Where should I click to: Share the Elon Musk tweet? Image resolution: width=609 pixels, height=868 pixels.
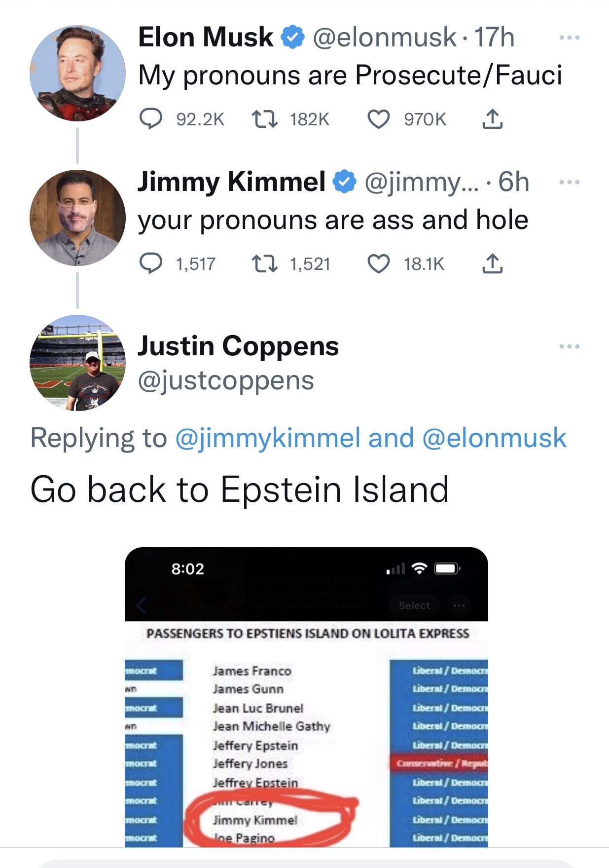click(x=492, y=119)
